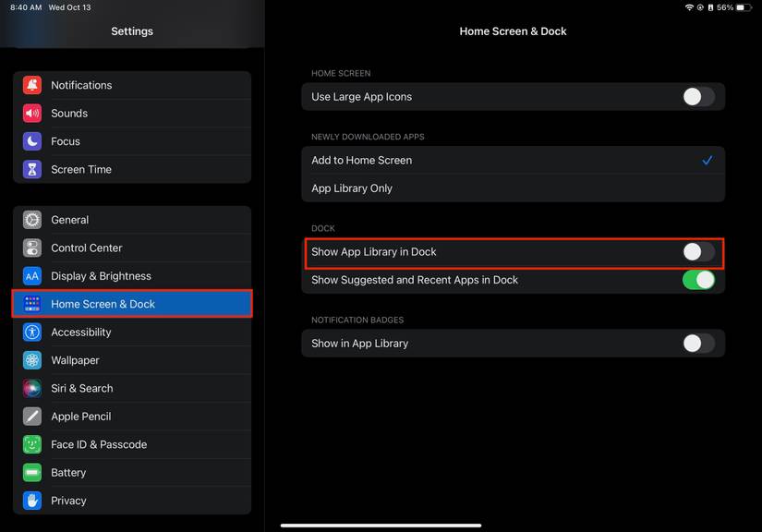
Task: Tap the General gear icon
Action: pyautogui.click(x=32, y=220)
